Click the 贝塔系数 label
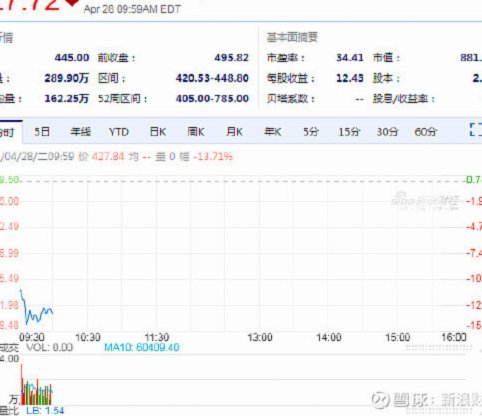Screen dimensions: 482x416 click(290, 99)
